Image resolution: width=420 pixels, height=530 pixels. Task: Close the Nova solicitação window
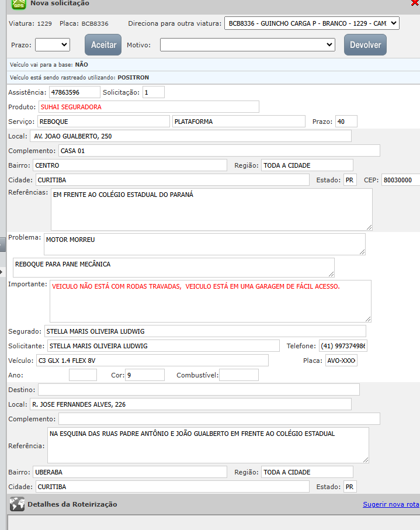[415, 3]
